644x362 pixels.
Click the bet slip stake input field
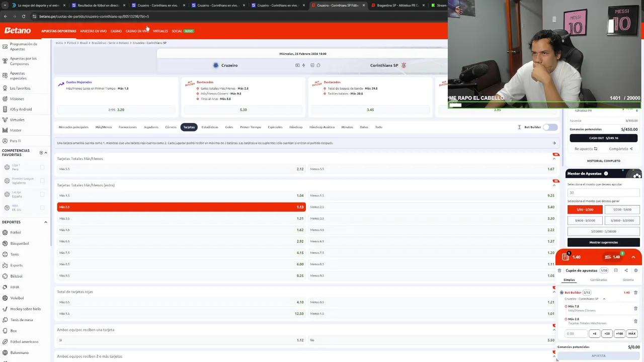pos(576,334)
